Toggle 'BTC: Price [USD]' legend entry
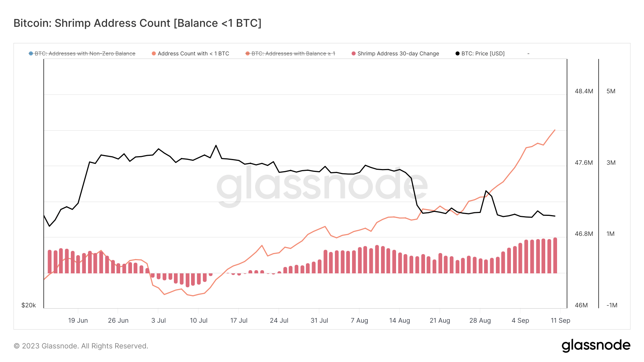 point(480,54)
